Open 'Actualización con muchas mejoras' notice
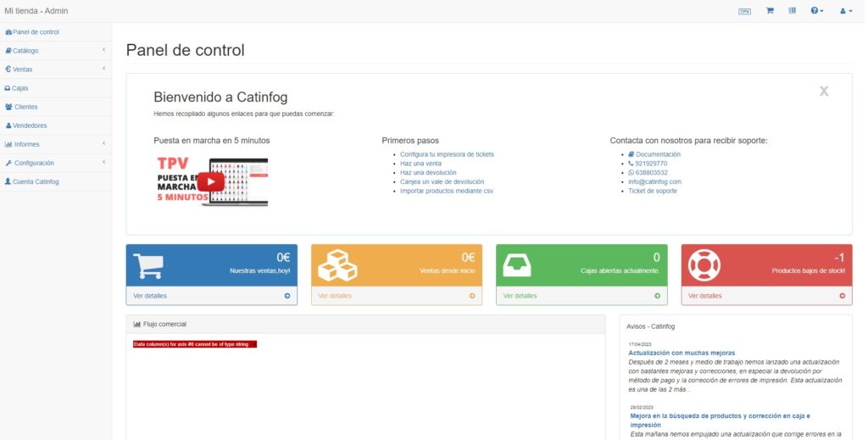868x440 pixels. coord(682,354)
